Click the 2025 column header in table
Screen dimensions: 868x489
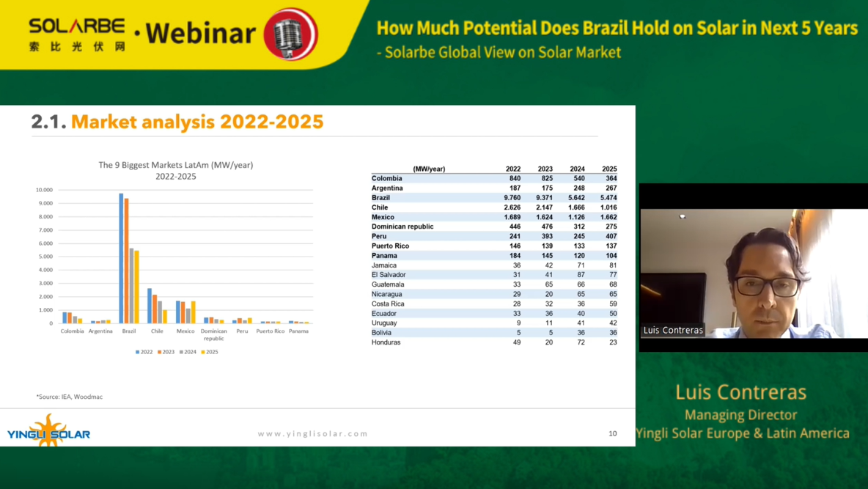[609, 169]
